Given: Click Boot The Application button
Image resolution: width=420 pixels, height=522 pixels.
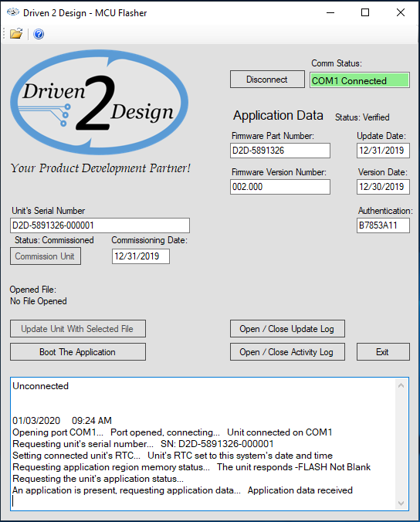Looking at the screenshot, I should click(x=77, y=352).
